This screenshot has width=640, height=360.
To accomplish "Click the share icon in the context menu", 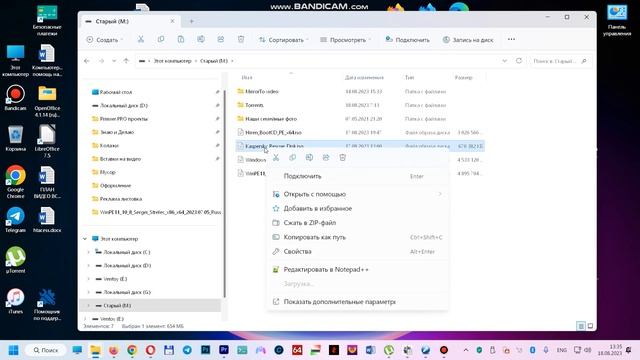I will (326, 158).
